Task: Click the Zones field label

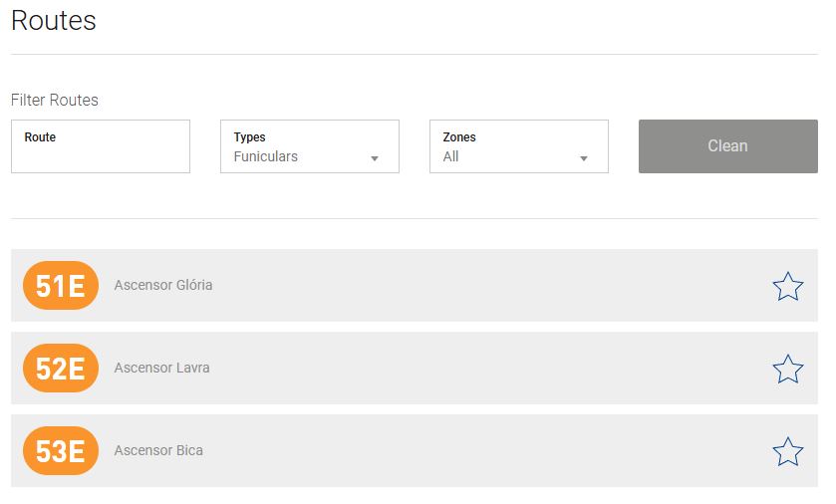Action: 459,137
